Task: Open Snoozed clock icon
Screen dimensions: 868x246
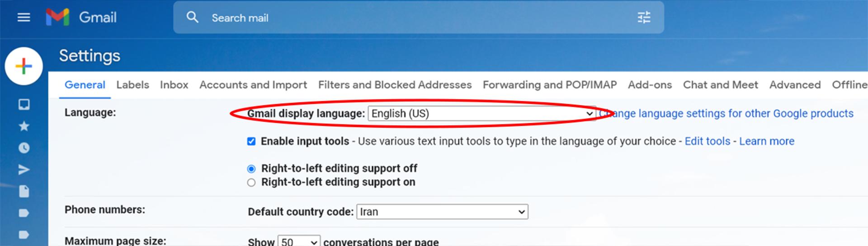Action: [24, 148]
